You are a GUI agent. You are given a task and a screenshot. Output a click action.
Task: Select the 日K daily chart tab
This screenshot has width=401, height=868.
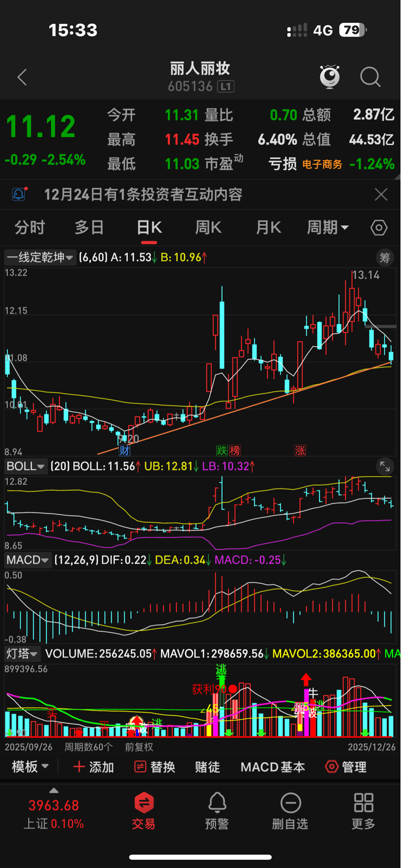coord(149,228)
